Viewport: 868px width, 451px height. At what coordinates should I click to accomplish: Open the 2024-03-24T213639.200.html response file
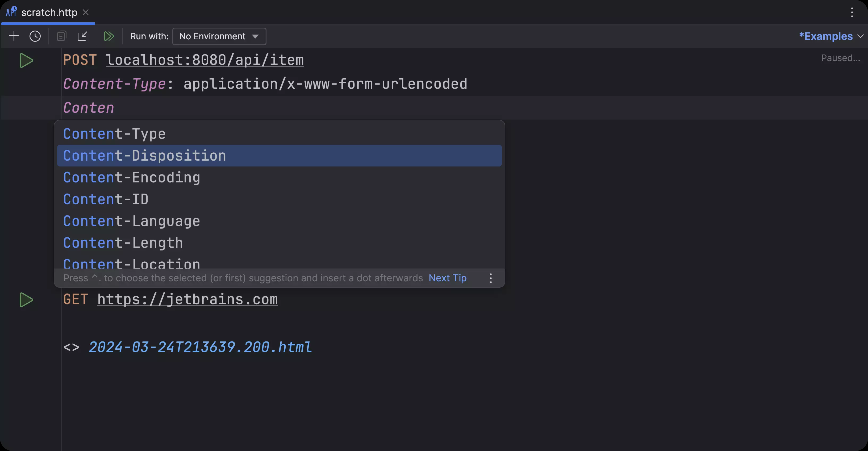tap(200, 347)
